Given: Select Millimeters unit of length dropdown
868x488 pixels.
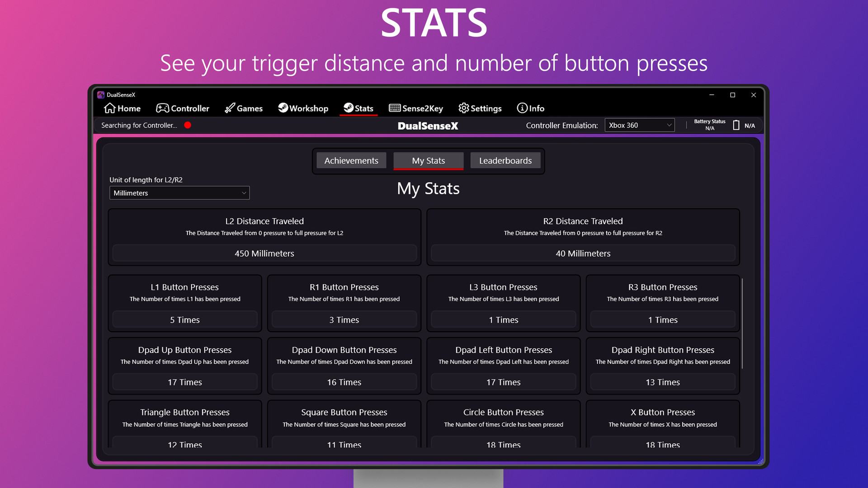Looking at the screenshot, I should pyautogui.click(x=178, y=192).
